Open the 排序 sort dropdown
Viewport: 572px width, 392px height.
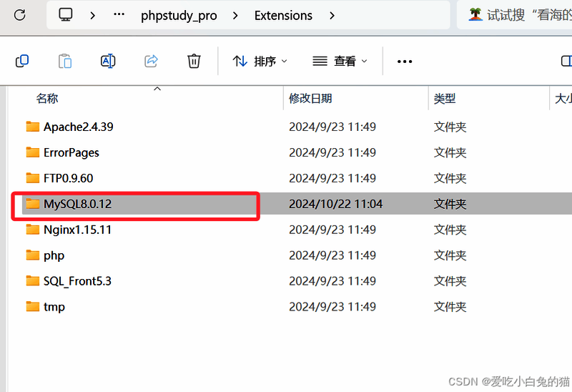(x=260, y=61)
